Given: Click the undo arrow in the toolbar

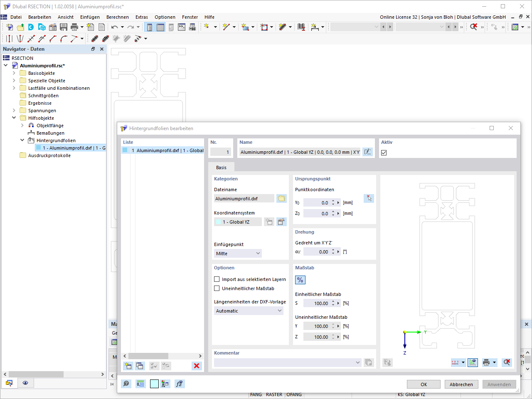Looking at the screenshot, I should pyautogui.click(x=114, y=27).
